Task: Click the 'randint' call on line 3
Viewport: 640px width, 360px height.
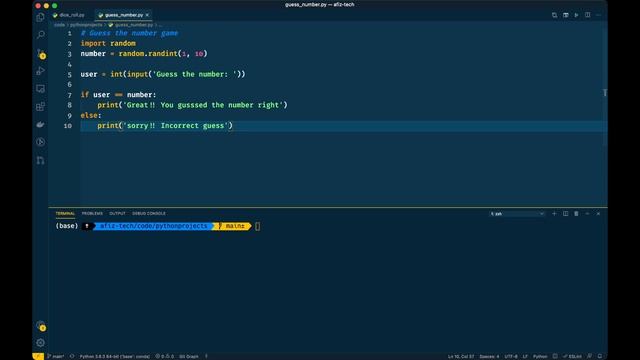Action: click(163, 53)
